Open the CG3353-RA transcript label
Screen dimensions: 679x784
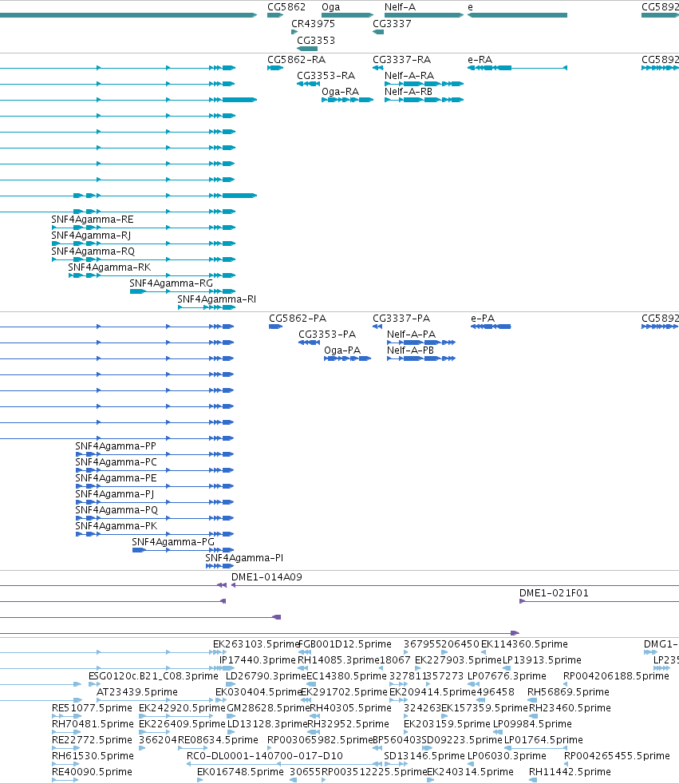326,76
